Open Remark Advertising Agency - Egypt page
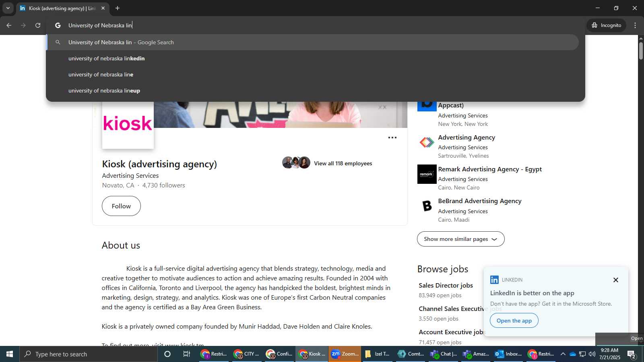 click(490, 169)
